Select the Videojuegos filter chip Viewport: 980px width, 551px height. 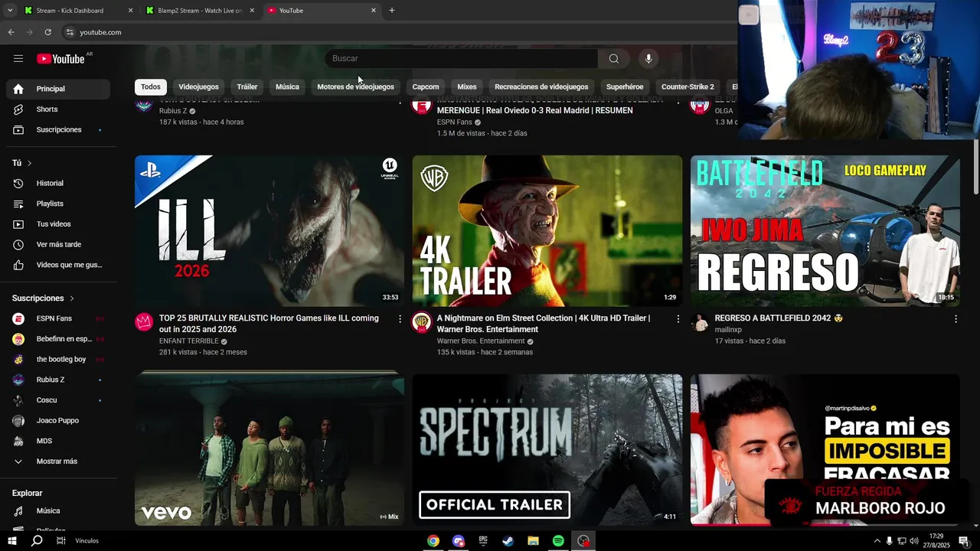[x=198, y=87]
